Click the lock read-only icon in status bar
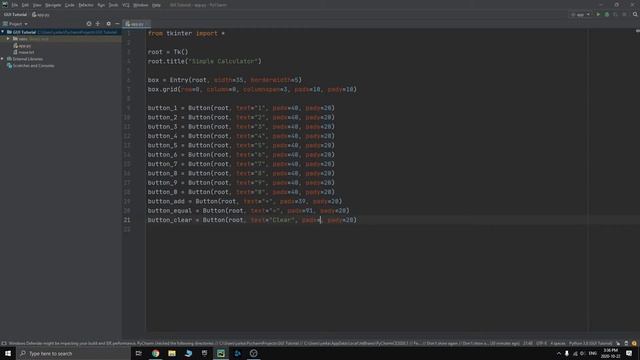Viewport: 640px width, 360px height. (626, 344)
